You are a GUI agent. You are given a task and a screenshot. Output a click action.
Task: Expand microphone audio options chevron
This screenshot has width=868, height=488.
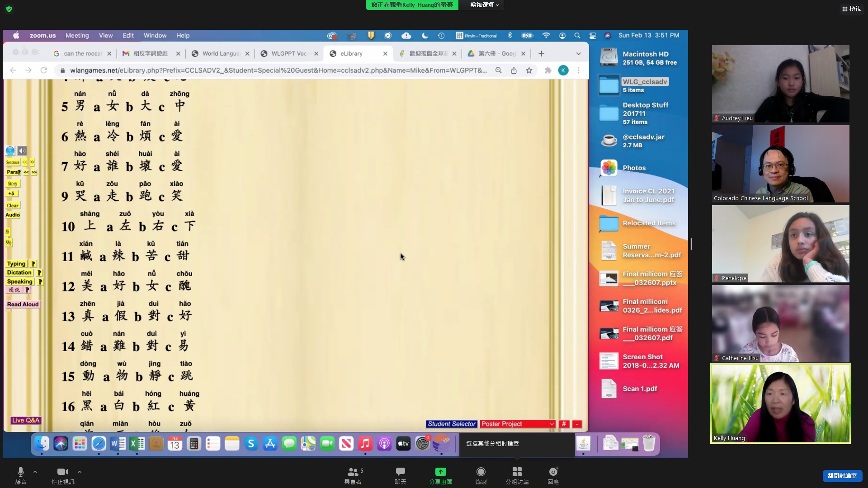(35, 472)
